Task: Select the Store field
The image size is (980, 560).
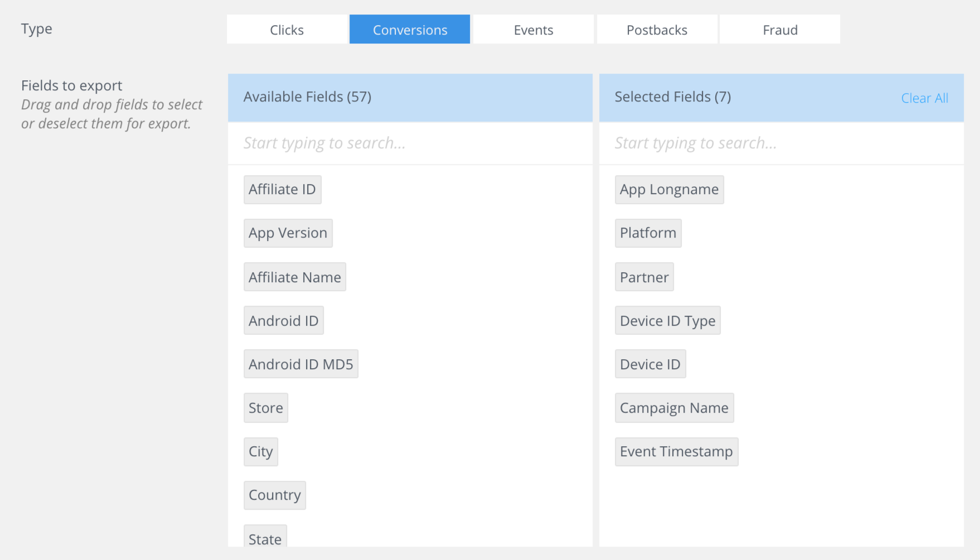Action: 265,408
